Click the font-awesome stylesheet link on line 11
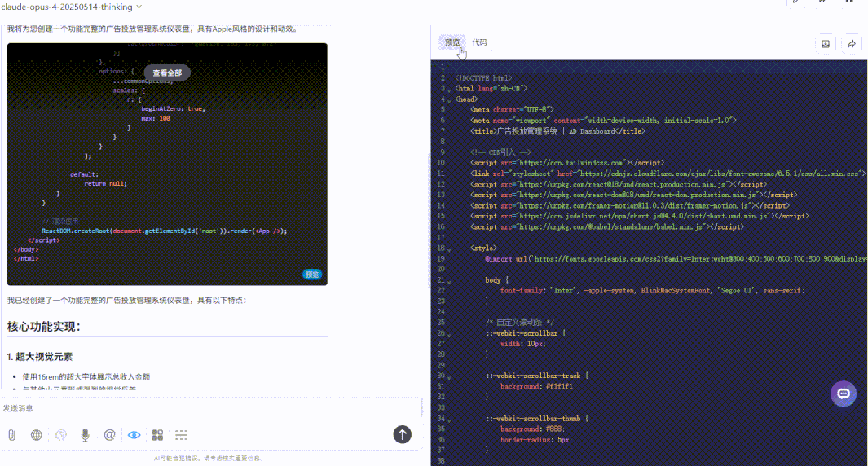This screenshot has height=466, width=868. pyautogui.click(x=668, y=174)
